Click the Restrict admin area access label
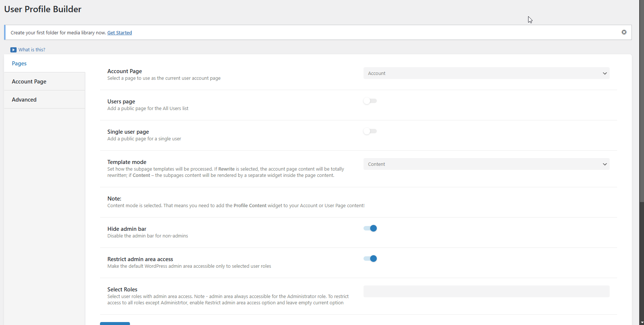Image resolution: width=644 pixels, height=325 pixels. (140, 259)
